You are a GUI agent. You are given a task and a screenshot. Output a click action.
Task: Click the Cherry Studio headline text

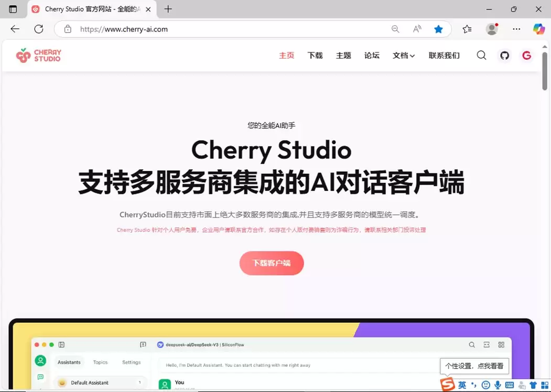click(x=271, y=150)
